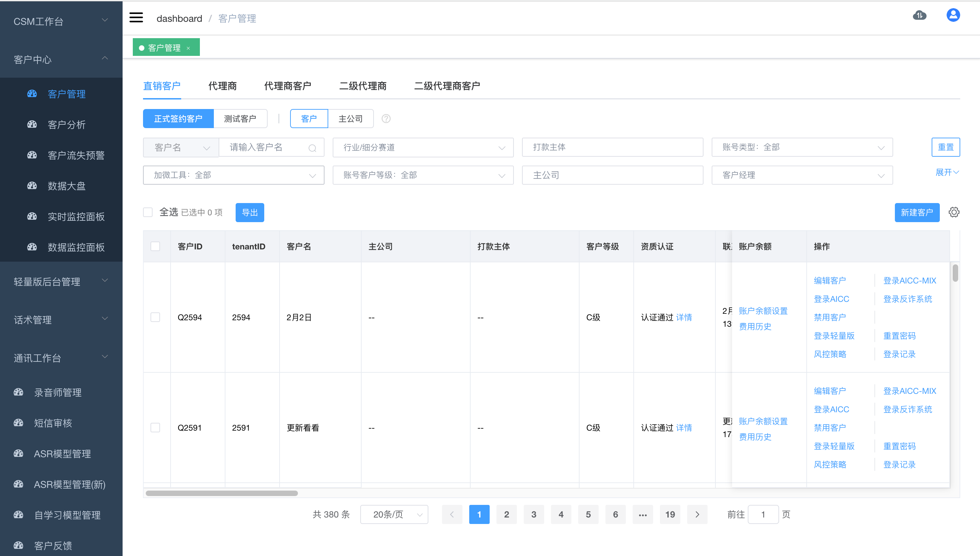
Task: Expand the 话术管理 menu
Action: click(x=61, y=320)
